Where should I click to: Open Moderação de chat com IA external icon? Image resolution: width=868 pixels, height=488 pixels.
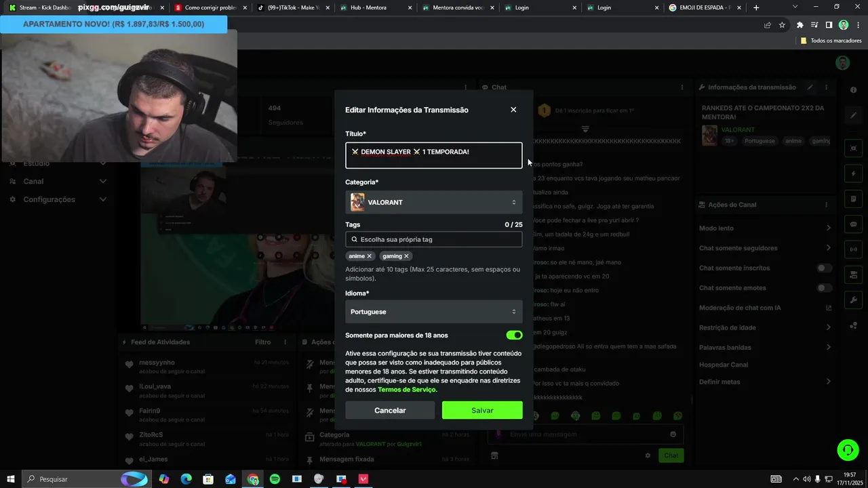[x=828, y=308]
